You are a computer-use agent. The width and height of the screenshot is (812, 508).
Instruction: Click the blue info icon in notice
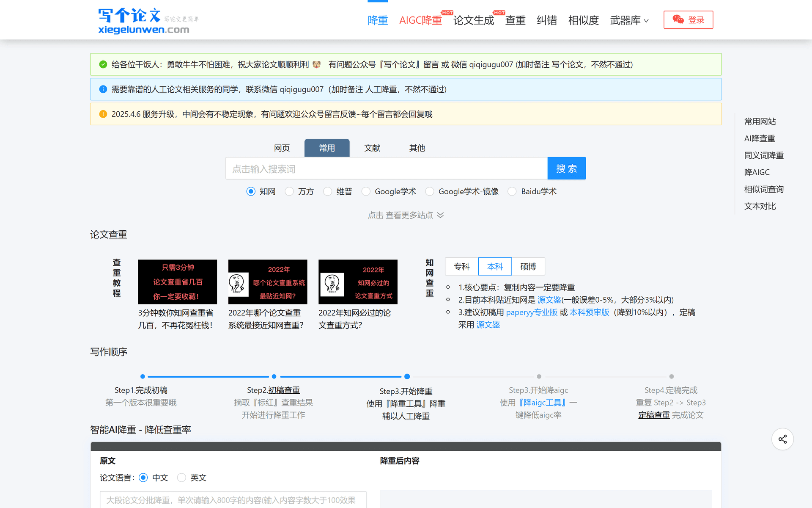[x=103, y=89]
